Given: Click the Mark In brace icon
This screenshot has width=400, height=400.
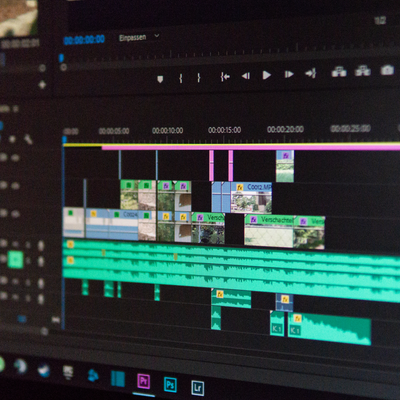Looking at the screenshot, I should (x=181, y=78).
